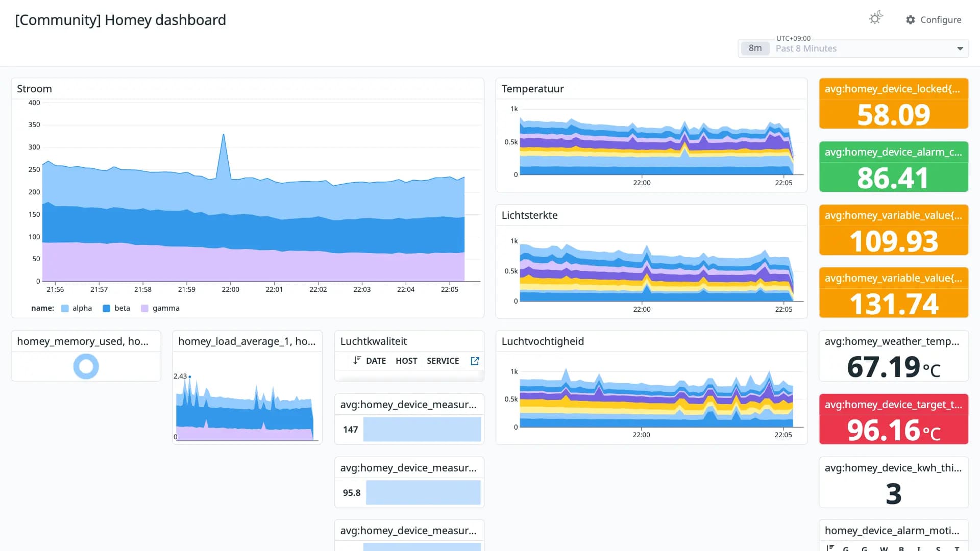
Task: Click the dashboard title Homey dashboard
Action: [x=120, y=20]
